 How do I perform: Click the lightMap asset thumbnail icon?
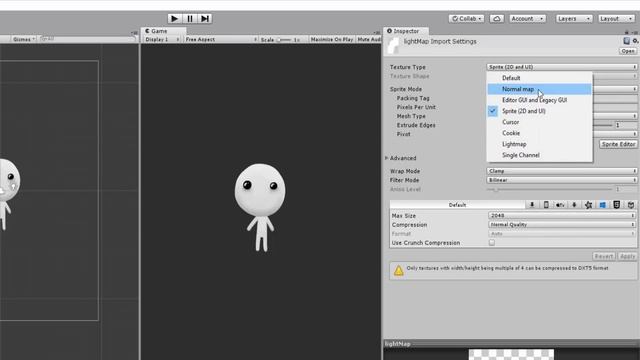393,45
